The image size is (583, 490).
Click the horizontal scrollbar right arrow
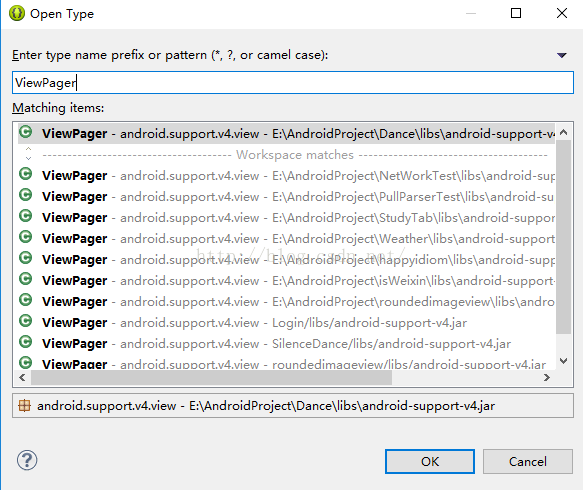click(547, 378)
